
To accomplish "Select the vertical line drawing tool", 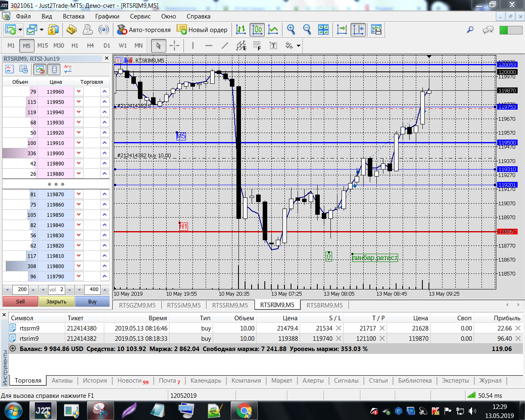I will click(x=193, y=46).
